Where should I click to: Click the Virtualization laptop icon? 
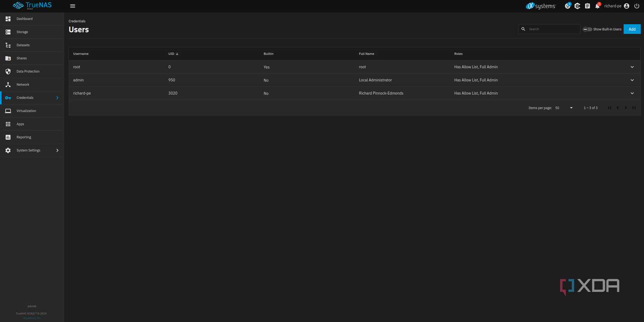click(8, 111)
